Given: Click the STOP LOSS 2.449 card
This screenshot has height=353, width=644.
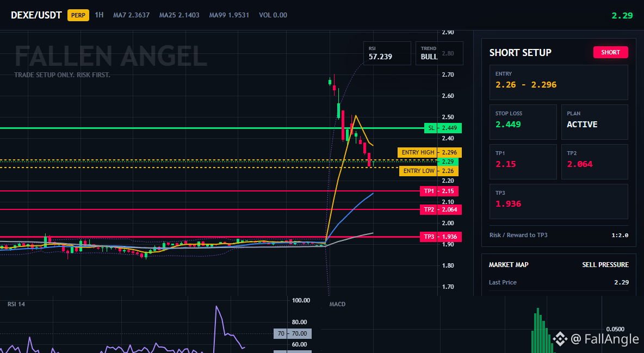Looking at the screenshot, I should 523,122.
